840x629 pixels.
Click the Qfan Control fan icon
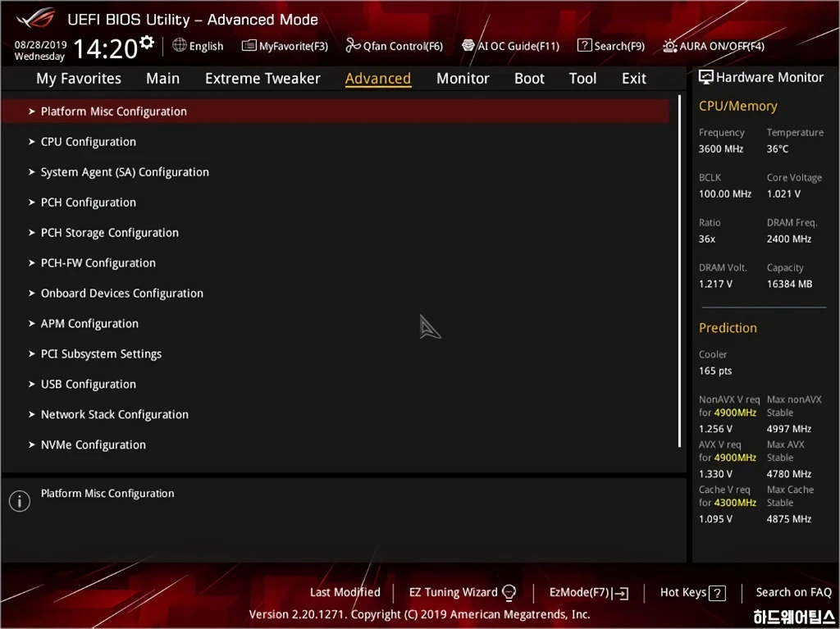point(353,46)
